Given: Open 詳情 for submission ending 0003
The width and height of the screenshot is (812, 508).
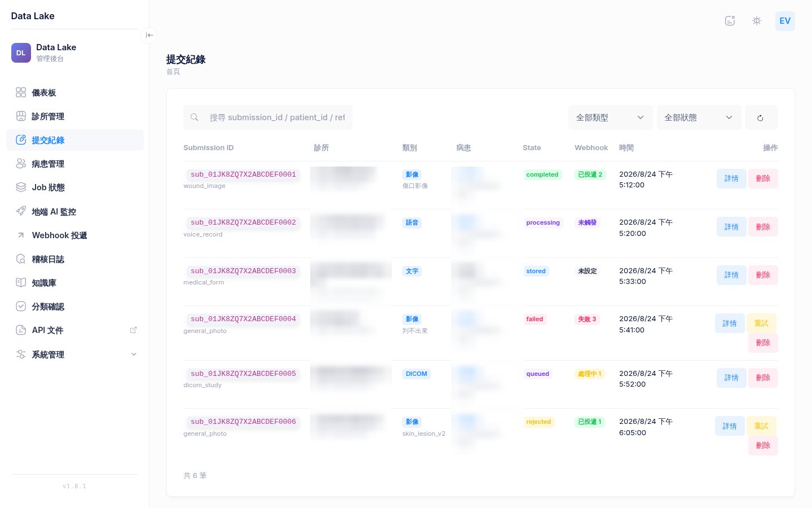Looking at the screenshot, I should click(731, 275).
